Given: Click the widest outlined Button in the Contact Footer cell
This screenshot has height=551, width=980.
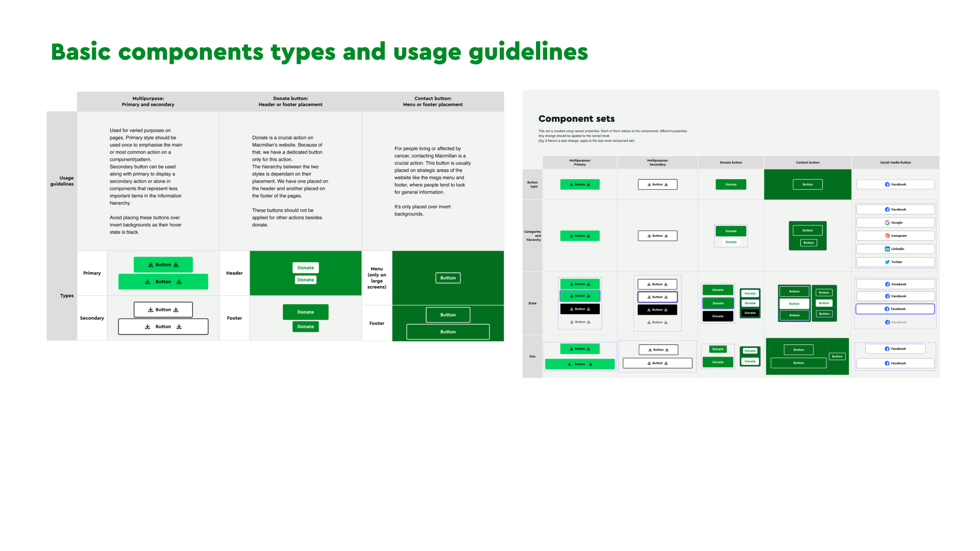Looking at the screenshot, I should coord(448,332).
